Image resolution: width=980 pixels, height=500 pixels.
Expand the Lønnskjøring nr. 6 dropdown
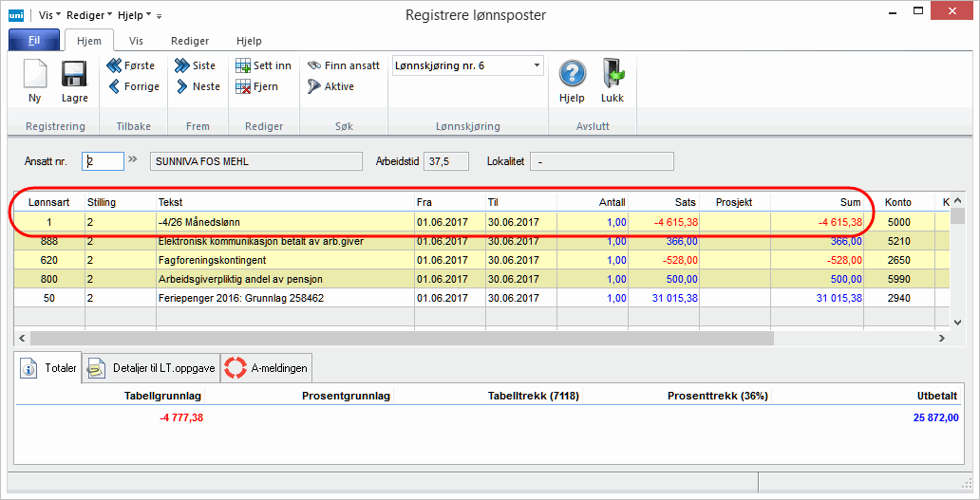pyautogui.click(x=537, y=65)
